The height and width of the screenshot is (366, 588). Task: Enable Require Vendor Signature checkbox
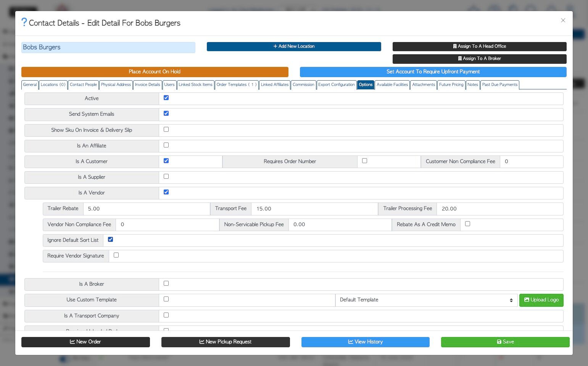(x=116, y=255)
